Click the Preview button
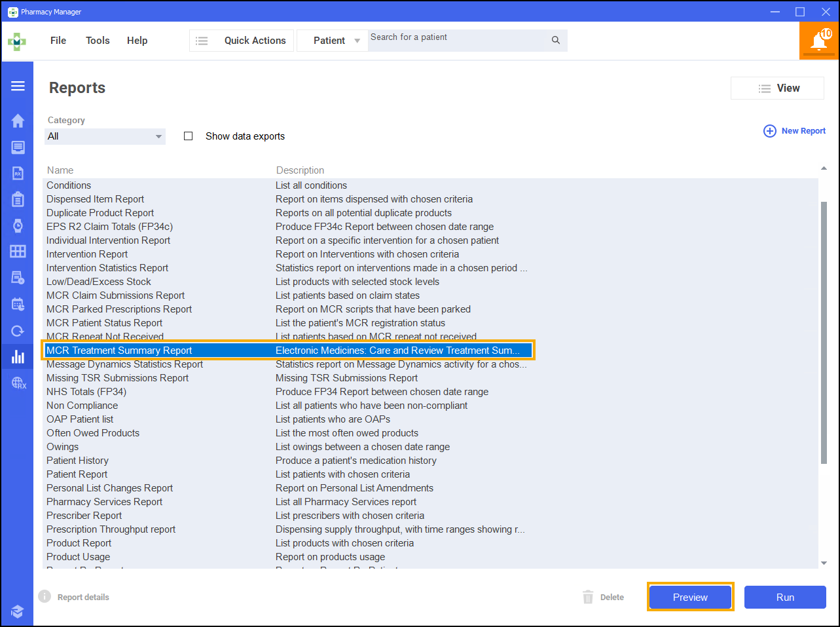 pyautogui.click(x=690, y=597)
